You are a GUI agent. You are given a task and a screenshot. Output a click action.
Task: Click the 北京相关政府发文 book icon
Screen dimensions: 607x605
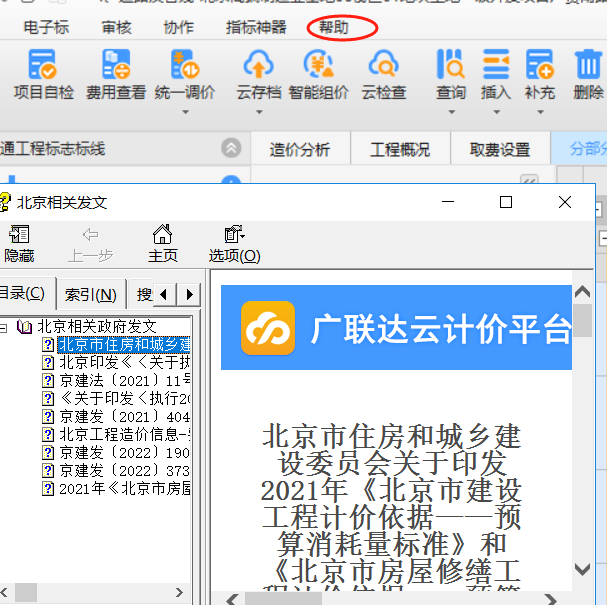[x=24, y=327]
